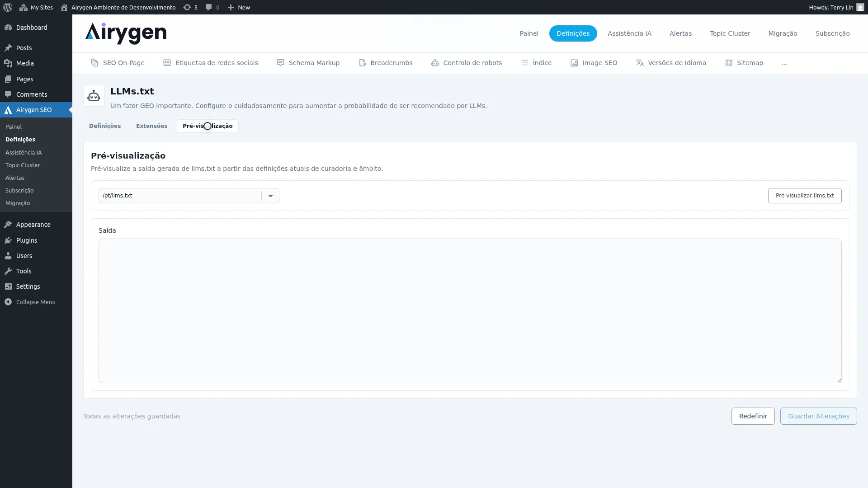The image size is (868, 488).
Task: Click the Settings sliders icon
Action: coord(8,286)
